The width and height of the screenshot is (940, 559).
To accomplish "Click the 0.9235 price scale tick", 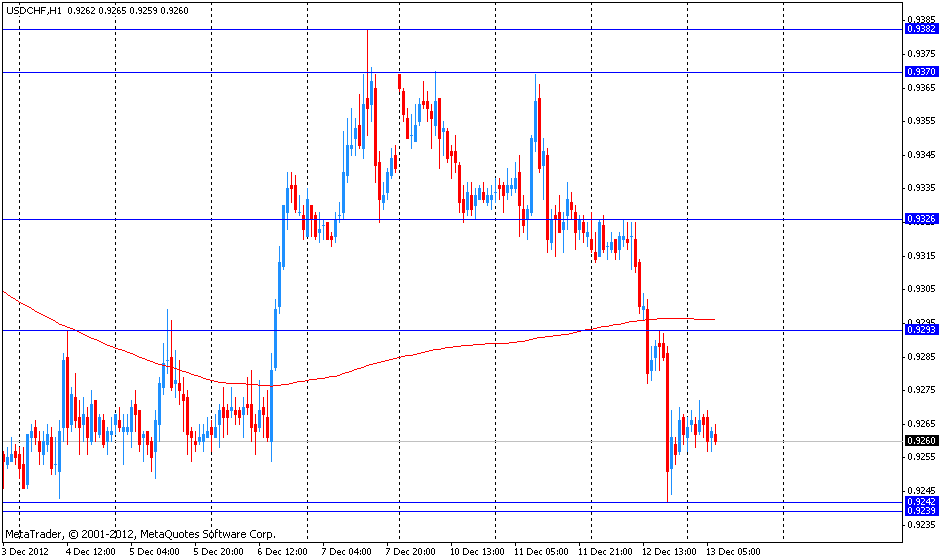I will [x=922, y=525].
